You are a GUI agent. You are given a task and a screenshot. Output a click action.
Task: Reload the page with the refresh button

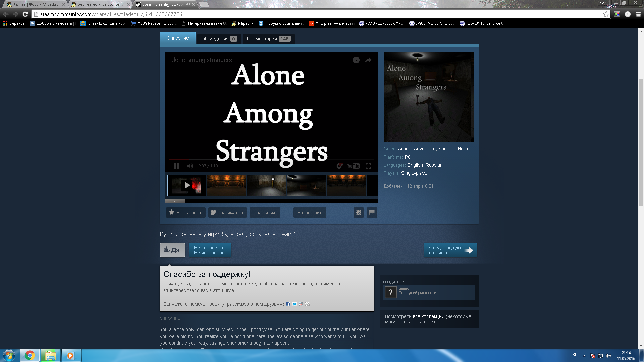pos(25,14)
